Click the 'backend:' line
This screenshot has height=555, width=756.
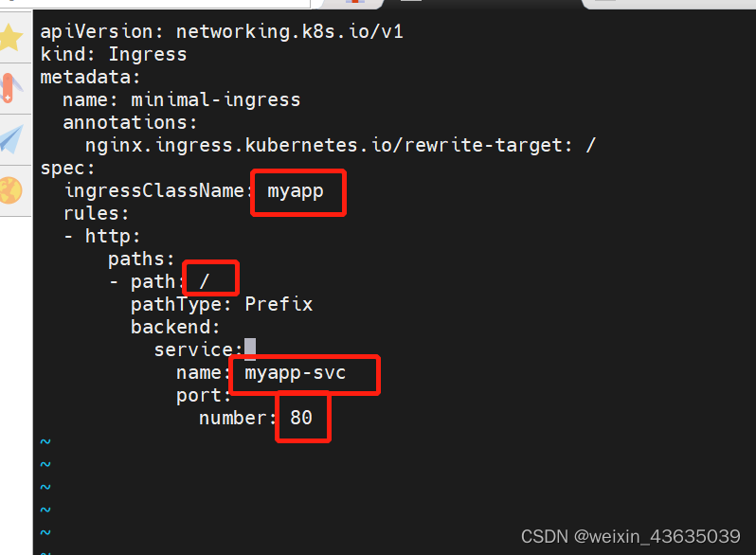175,328
